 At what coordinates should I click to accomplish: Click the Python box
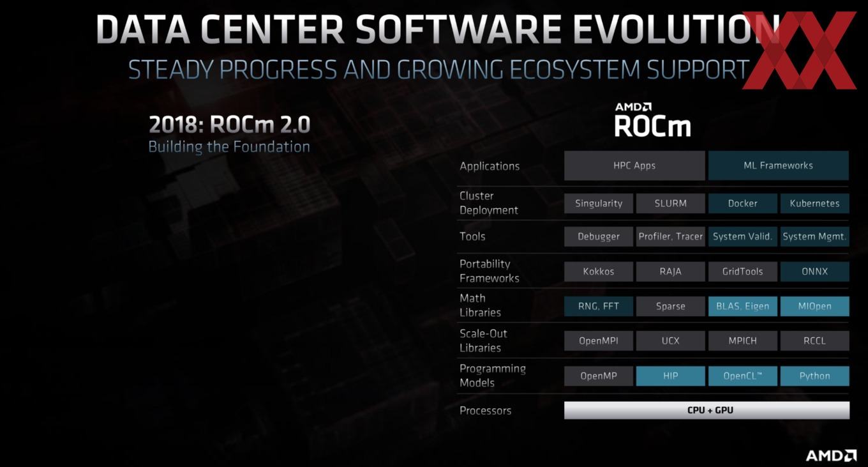[x=815, y=376]
